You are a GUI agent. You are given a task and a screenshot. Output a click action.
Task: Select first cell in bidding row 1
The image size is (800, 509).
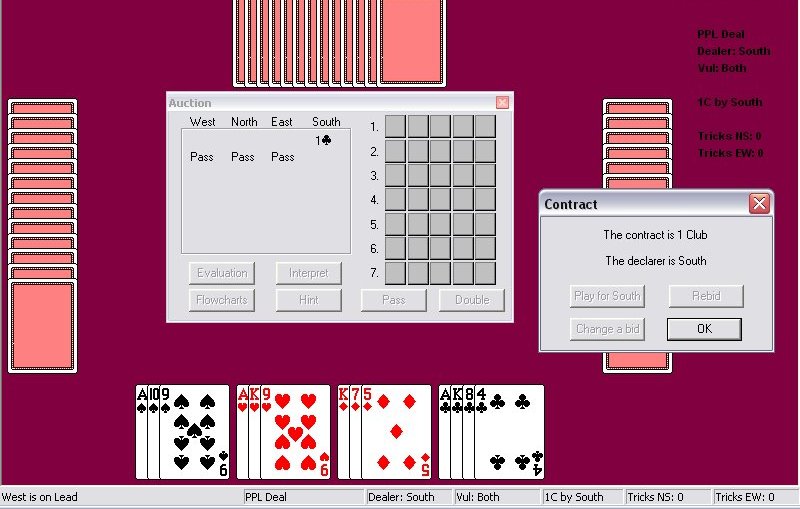[x=396, y=126]
